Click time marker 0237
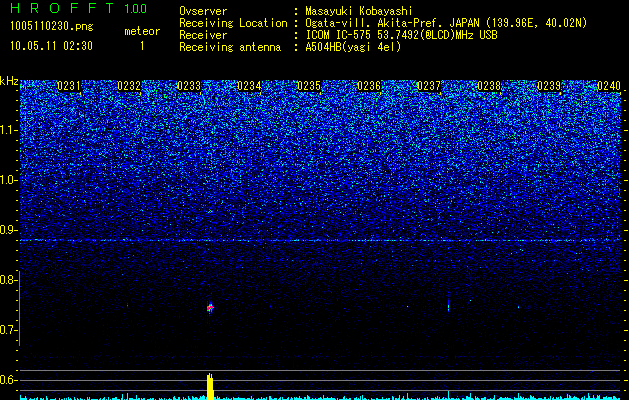 [x=429, y=86]
